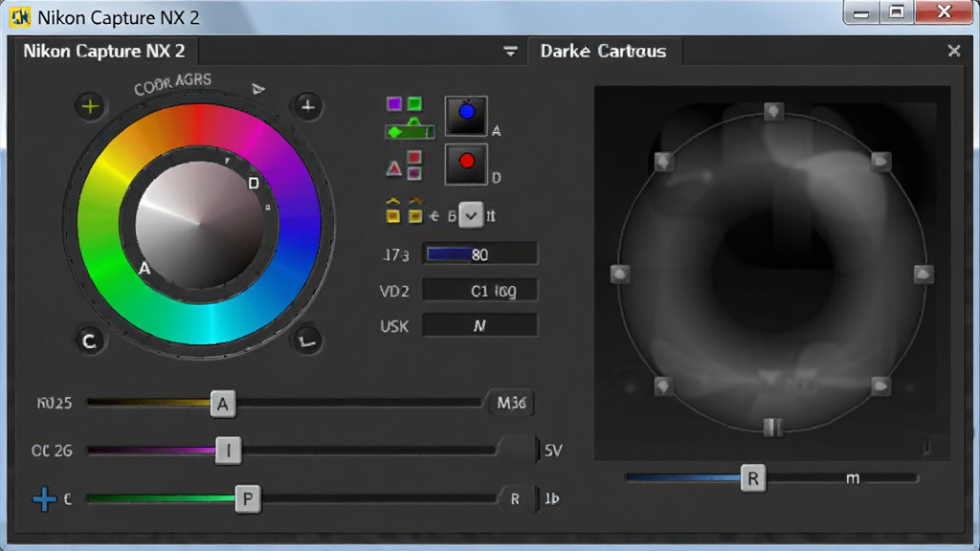Click the top control point on preview circle
The image size is (980, 551).
click(773, 112)
